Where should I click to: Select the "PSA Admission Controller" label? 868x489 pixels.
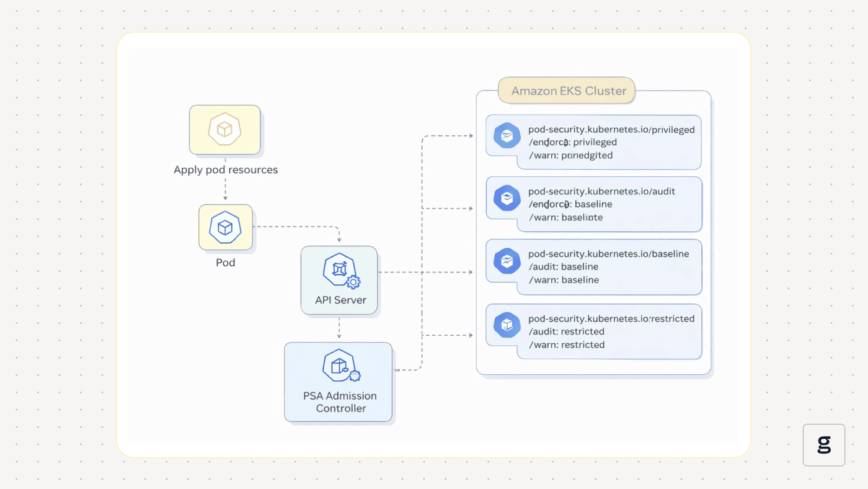click(340, 402)
